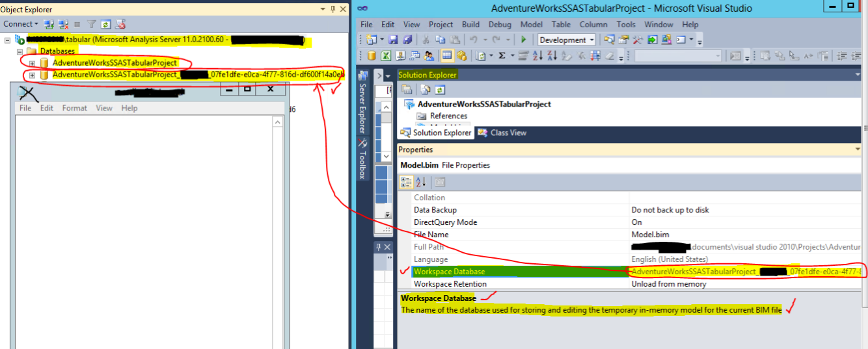Viewport: 868px width, 349px height.
Task: Switch to Class View tab
Action: click(x=502, y=133)
